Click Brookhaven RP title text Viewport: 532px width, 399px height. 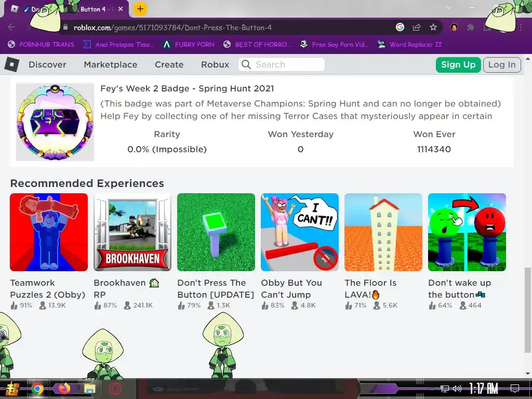tap(126, 289)
